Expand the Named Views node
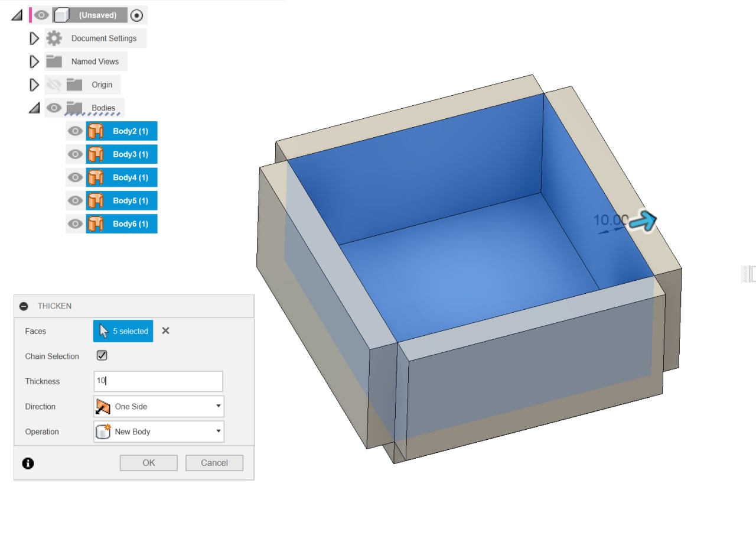This screenshot has width=756, height=548. (34, 61)
